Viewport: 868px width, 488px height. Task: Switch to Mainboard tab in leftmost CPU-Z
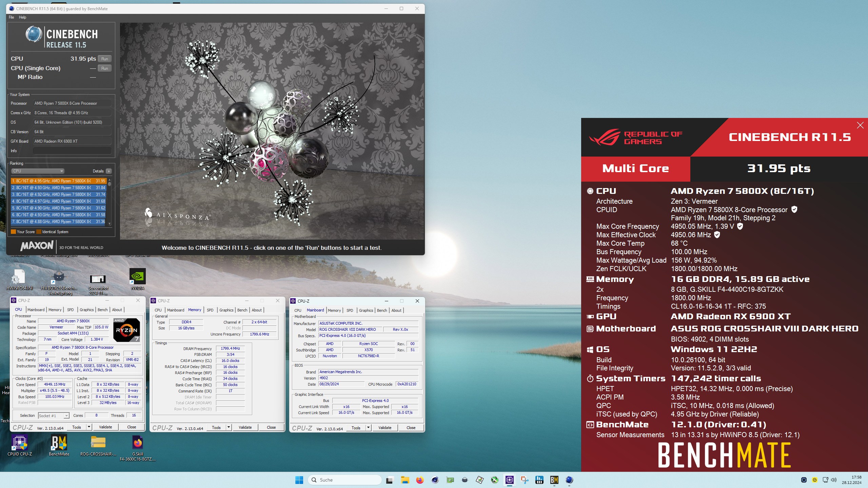pos(36,310)
